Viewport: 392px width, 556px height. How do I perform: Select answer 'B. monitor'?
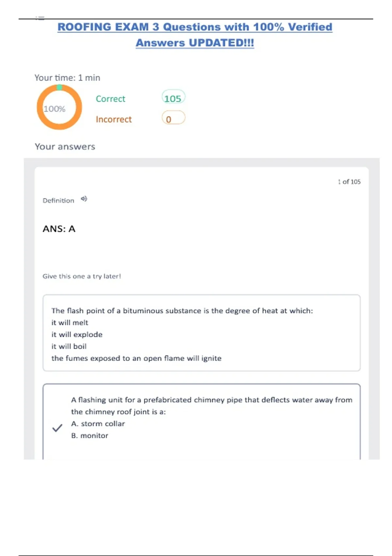[90, 436]
